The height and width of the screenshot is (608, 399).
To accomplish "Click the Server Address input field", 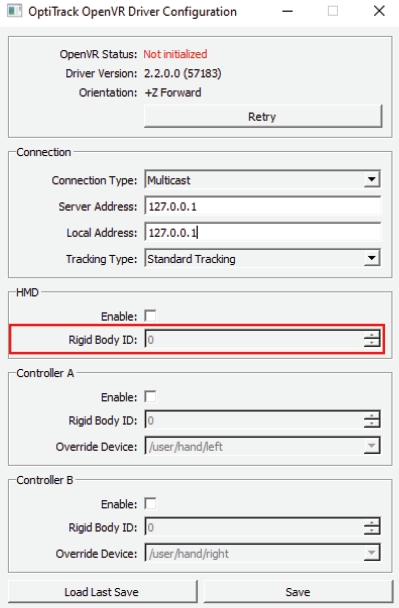I will (x=263, y=206).
